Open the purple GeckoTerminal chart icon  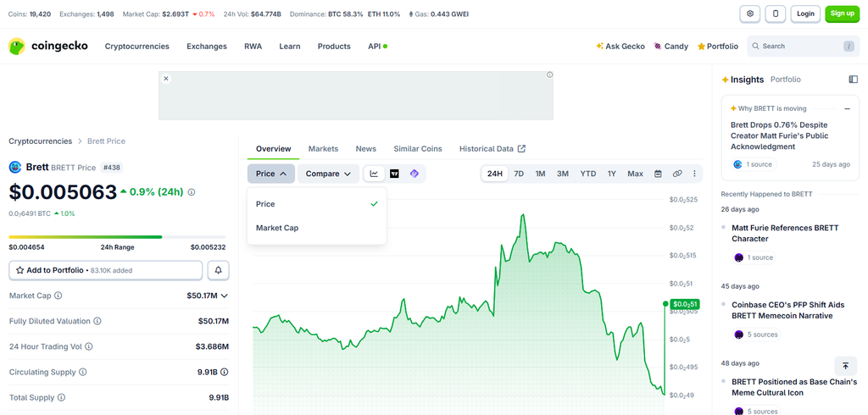click(414, 174)
